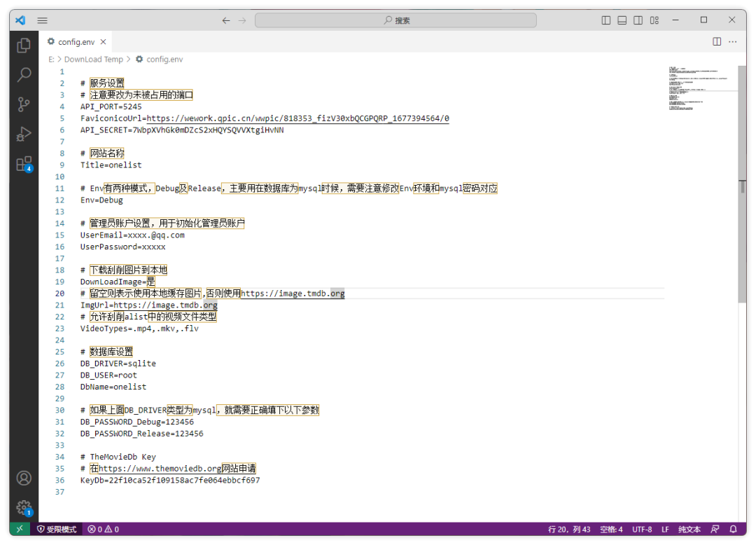Toggle the secondary sidebar visibility
This screenshot has height=545, width=756.
(638, 20)
